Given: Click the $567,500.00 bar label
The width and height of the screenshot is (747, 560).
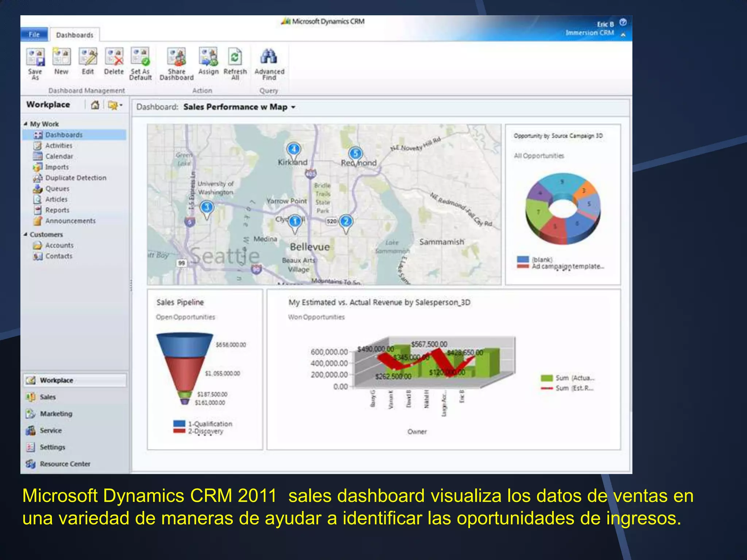Looking at the screenshot, I should click(429, 344).
